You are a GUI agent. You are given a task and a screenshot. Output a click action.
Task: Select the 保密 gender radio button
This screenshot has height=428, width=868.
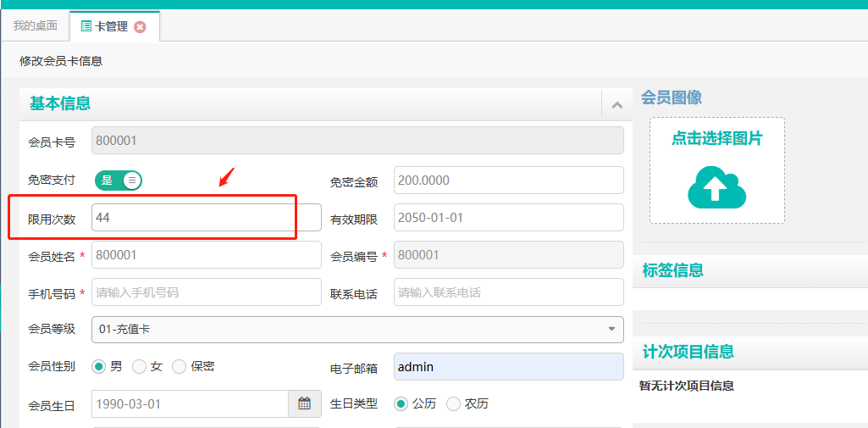pyautogui.click(x=179, y=366)
